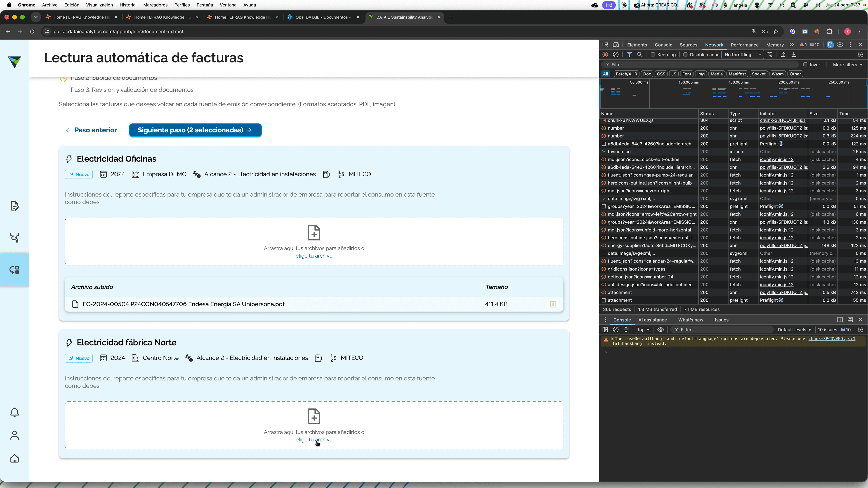Delete the uploaded Endesa PDF file
The height and width of the screenshot is (488, 868).
click(x=553, y=304)
